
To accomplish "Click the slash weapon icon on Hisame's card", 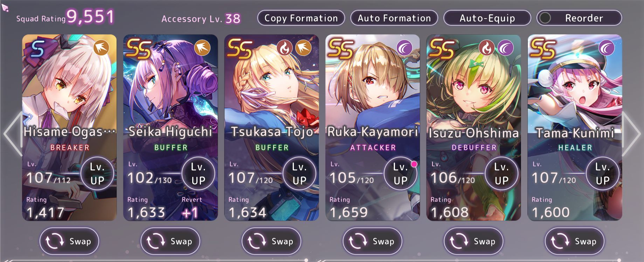I will coord(101,48).
